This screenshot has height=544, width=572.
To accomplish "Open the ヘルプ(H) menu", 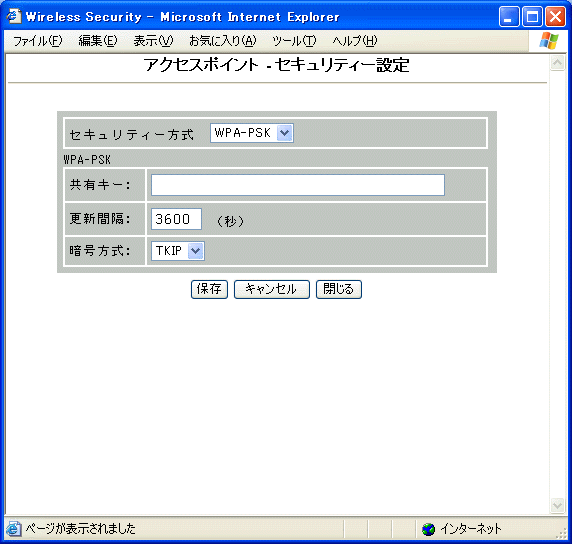I will [x=355, y=41].
